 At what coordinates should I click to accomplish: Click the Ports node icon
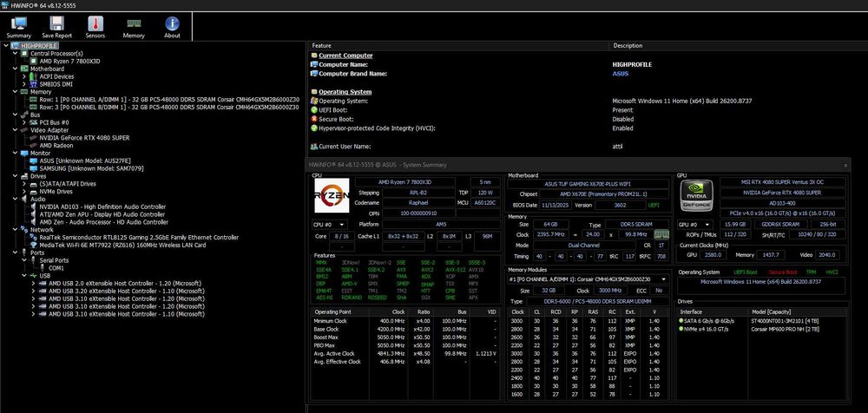click(24, 252)
